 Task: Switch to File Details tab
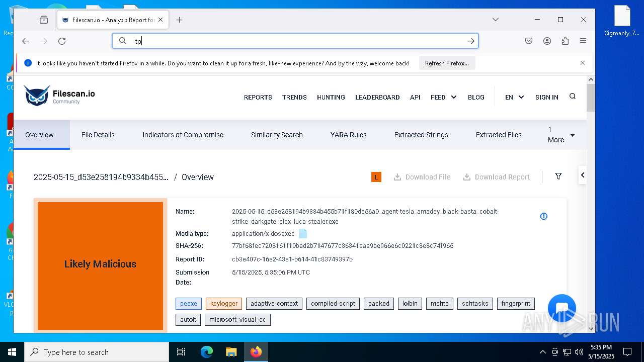98,135
